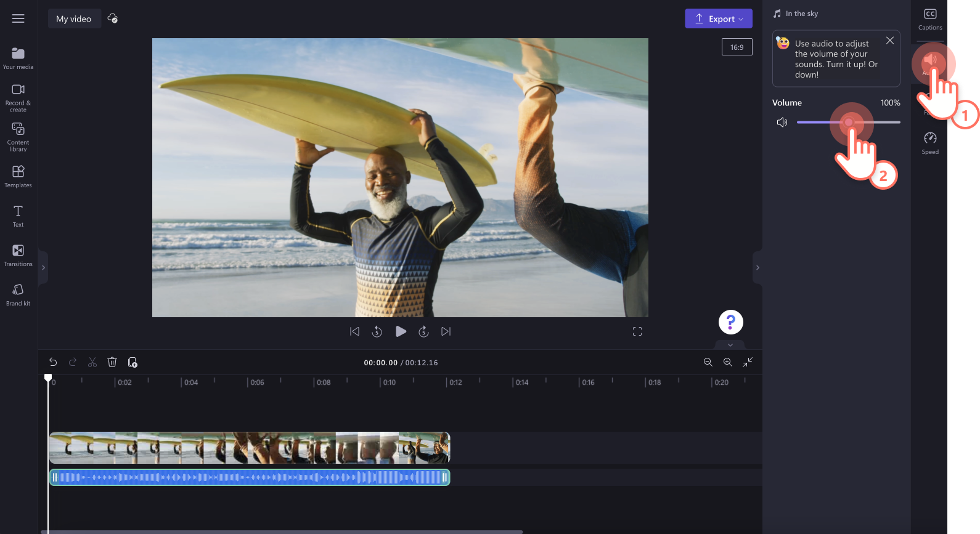The image size is (980, 534).
Task: Enter fullscreen preview
Action: point(637,331)
